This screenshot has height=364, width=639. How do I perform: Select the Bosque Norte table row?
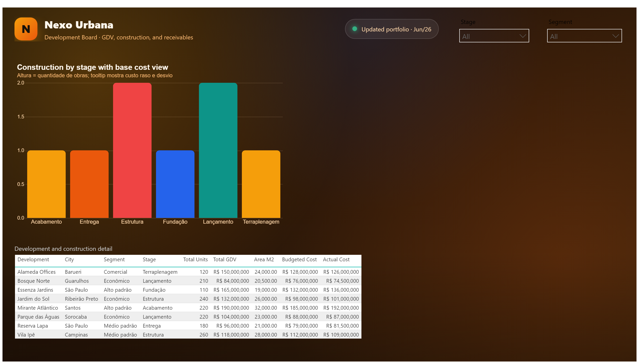pos(188,281)
